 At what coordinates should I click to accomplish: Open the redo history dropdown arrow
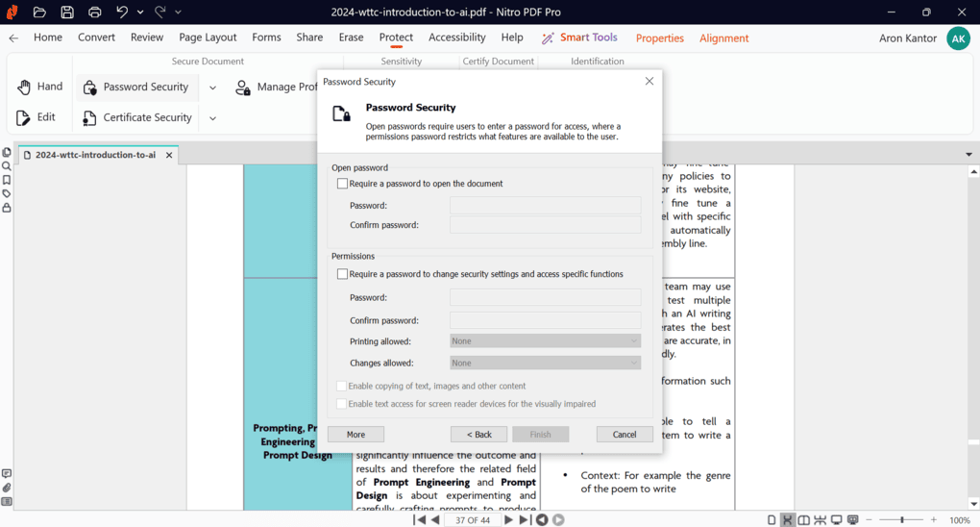point(178,12)
